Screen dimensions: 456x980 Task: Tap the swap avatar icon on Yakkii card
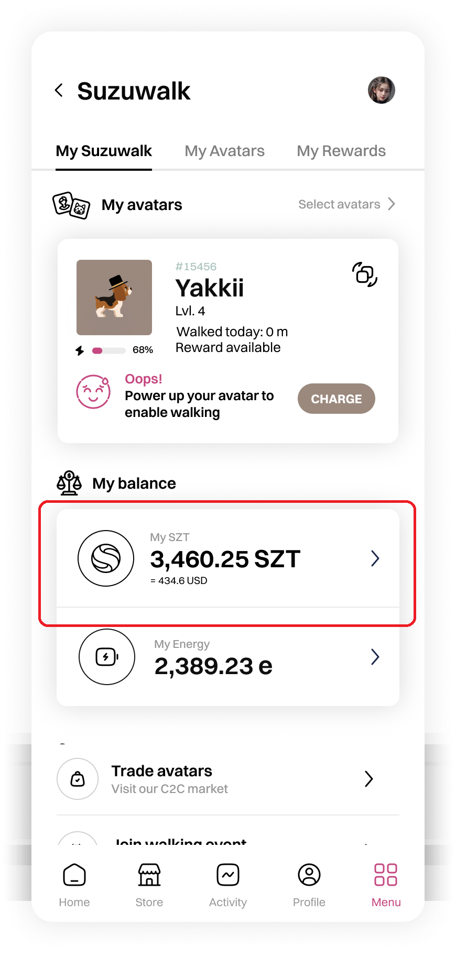point(365,274)
